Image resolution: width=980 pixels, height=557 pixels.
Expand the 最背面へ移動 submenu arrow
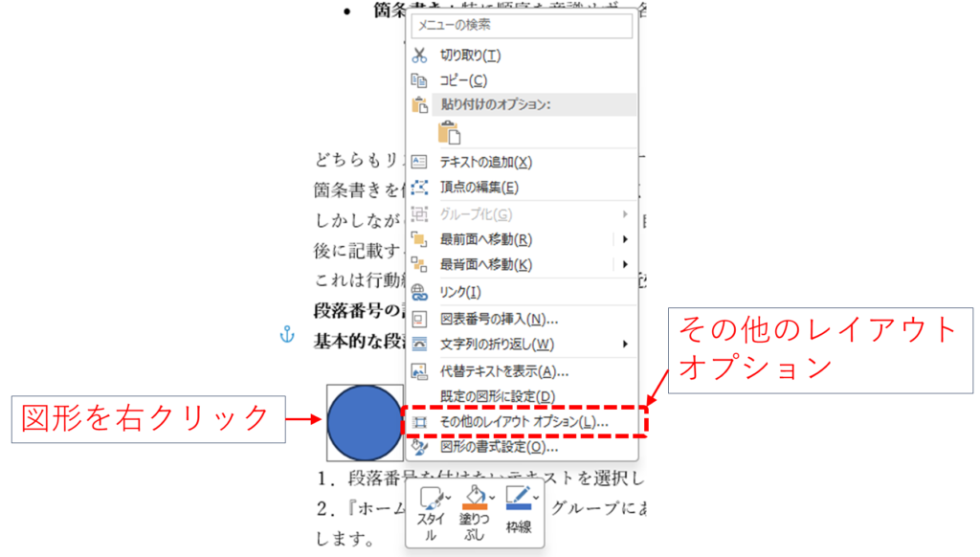pyautogui.click(x=625, y=264)
